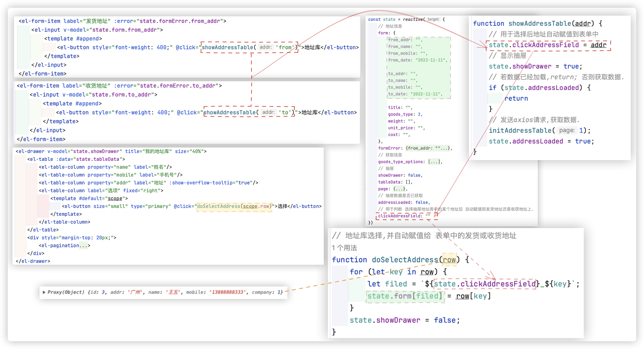Click the showDrawer: false property in state

[x=400, y=175]
